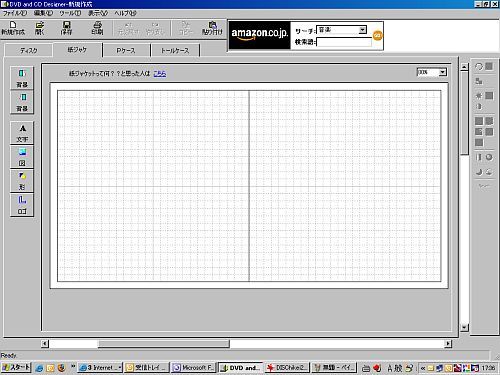Open the スタート (Start) menu

pyautogui.click(x=16, y=368)
